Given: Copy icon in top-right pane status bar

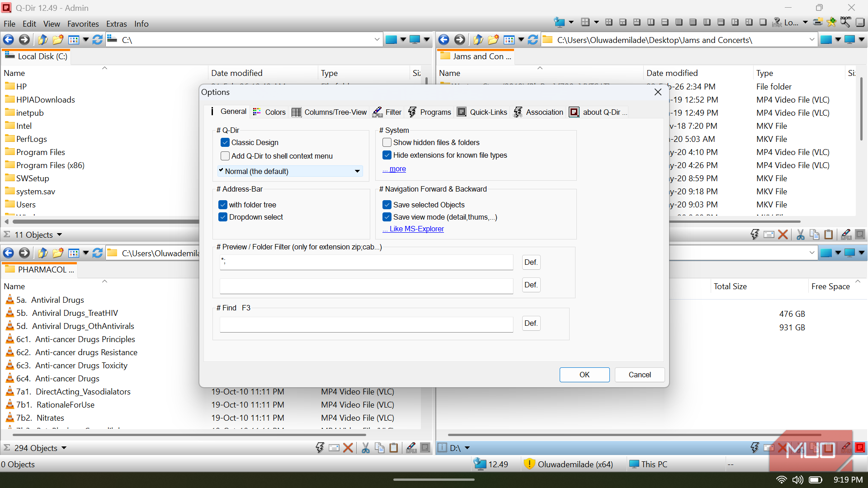Looking at the screenshot, I should pos(815,235).
